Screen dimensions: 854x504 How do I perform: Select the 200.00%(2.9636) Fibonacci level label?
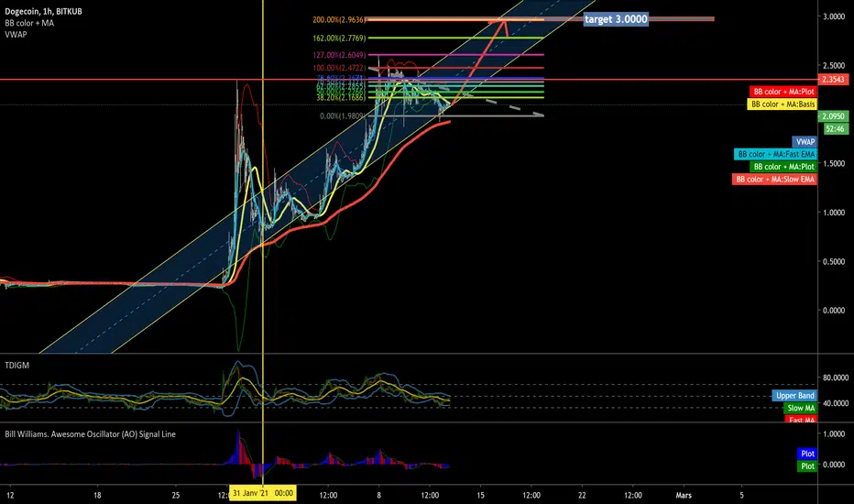(339, 19)
